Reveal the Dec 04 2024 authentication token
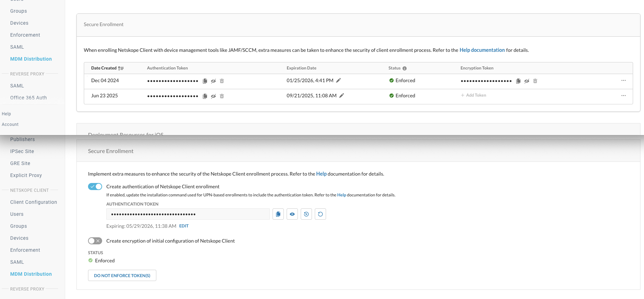 [213, 81]
